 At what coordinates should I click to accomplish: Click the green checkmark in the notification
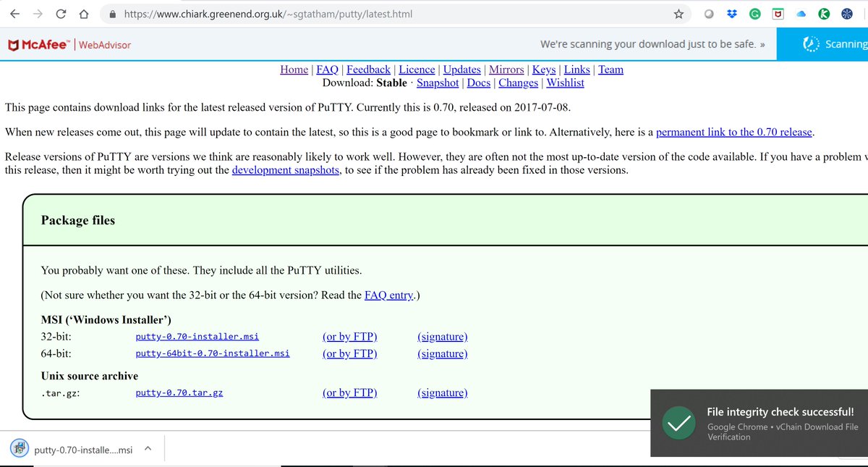point(679,424)
